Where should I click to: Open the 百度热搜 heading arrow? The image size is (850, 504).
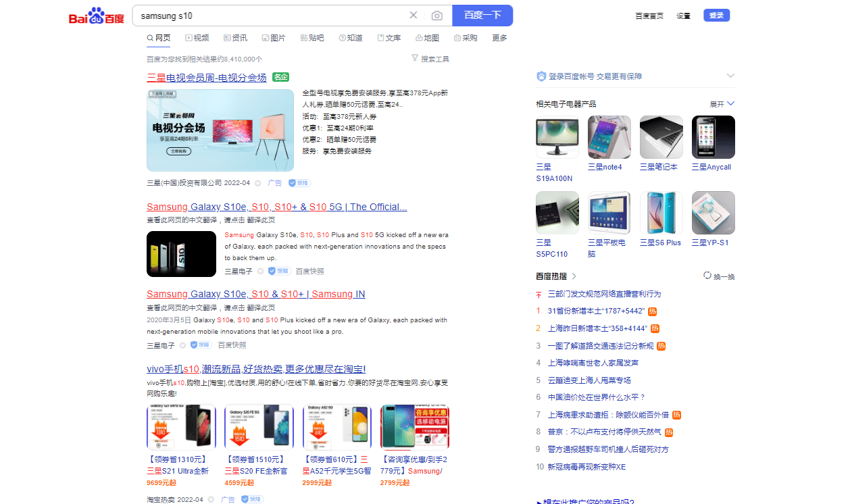coord(574,276)
